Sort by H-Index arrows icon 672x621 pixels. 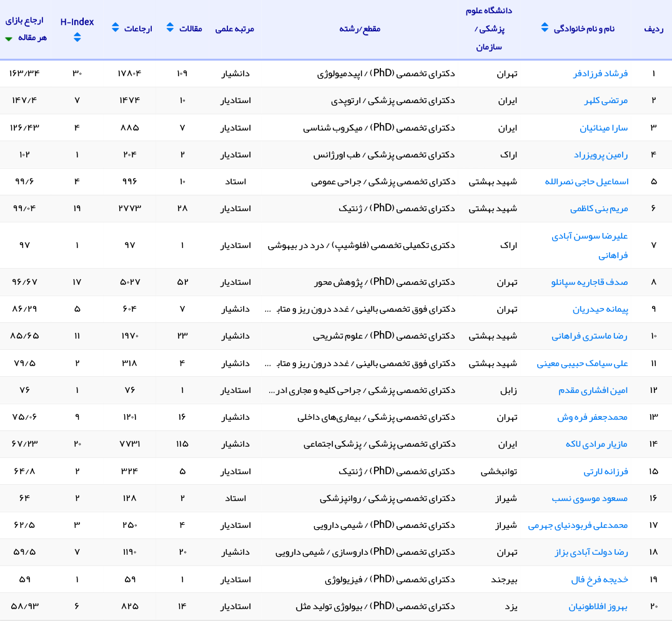point(77,37)
